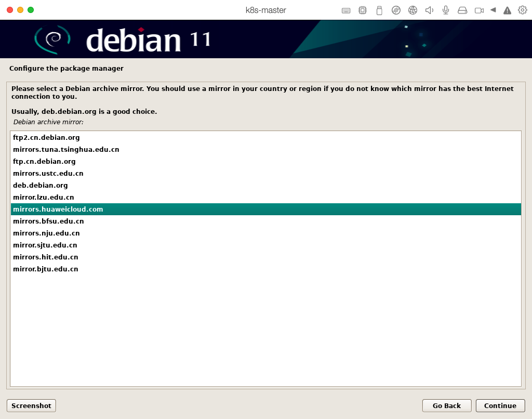Click the Go Back button
This screenshot has height=419, width=532.
pos(446,405)
